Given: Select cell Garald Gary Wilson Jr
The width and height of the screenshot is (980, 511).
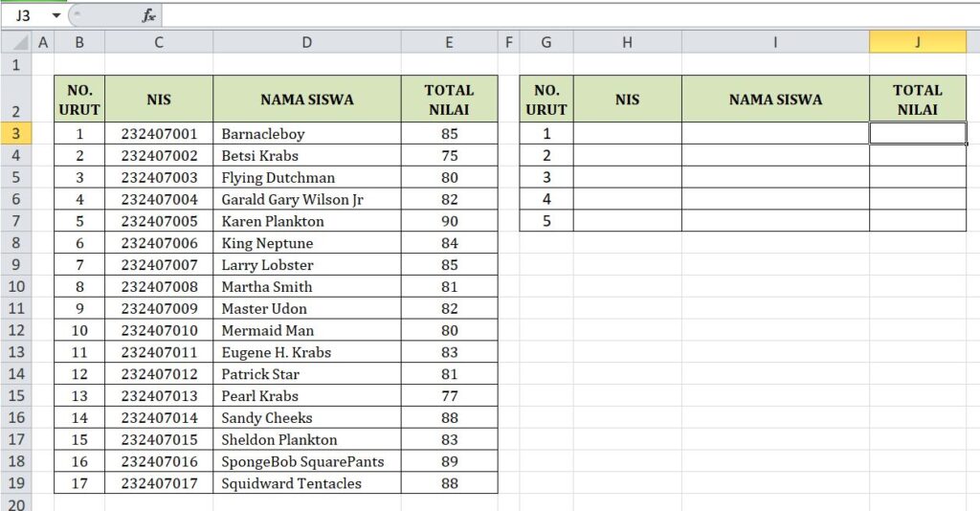Looking at the screenshot, I should point(307,199).
